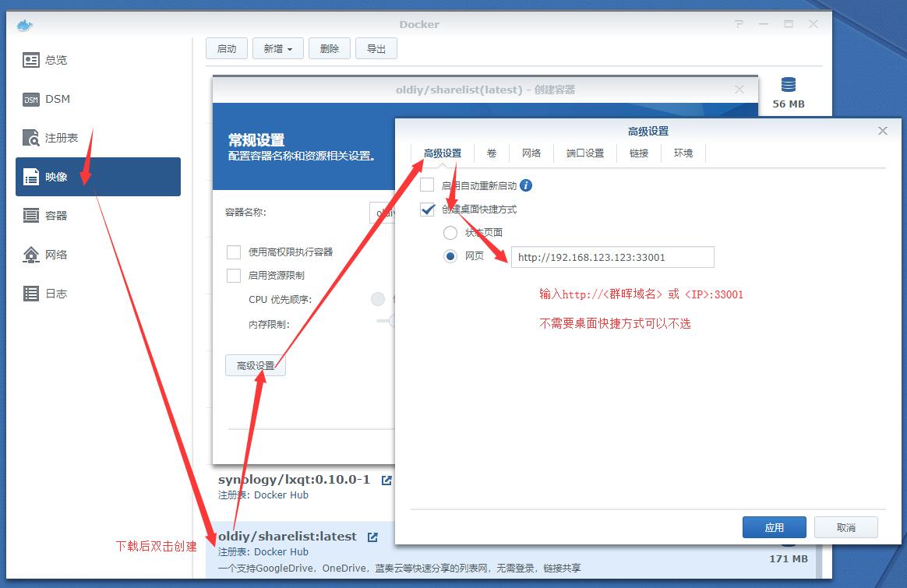Open Docker help question mark
This screenshot has width=907, height=588.
pos(739,24)
